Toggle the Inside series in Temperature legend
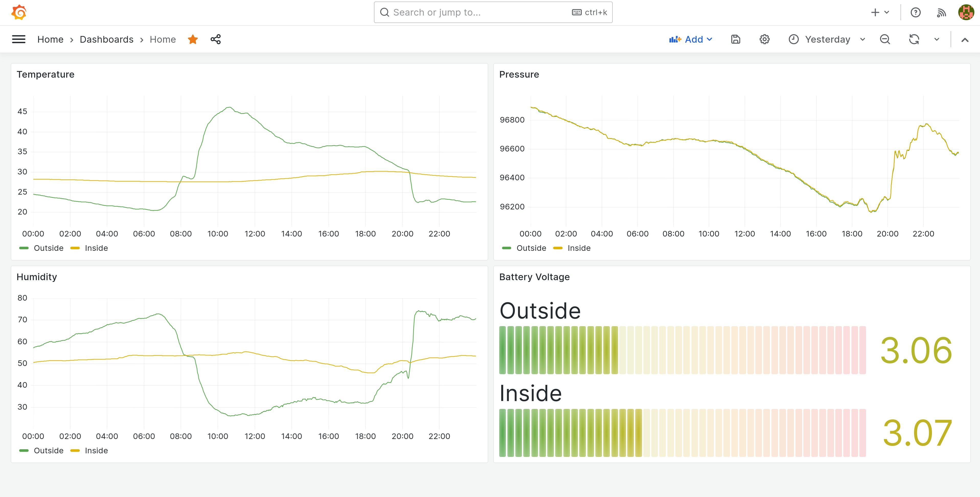The image size is (980, 497). (x=96, y=248)
